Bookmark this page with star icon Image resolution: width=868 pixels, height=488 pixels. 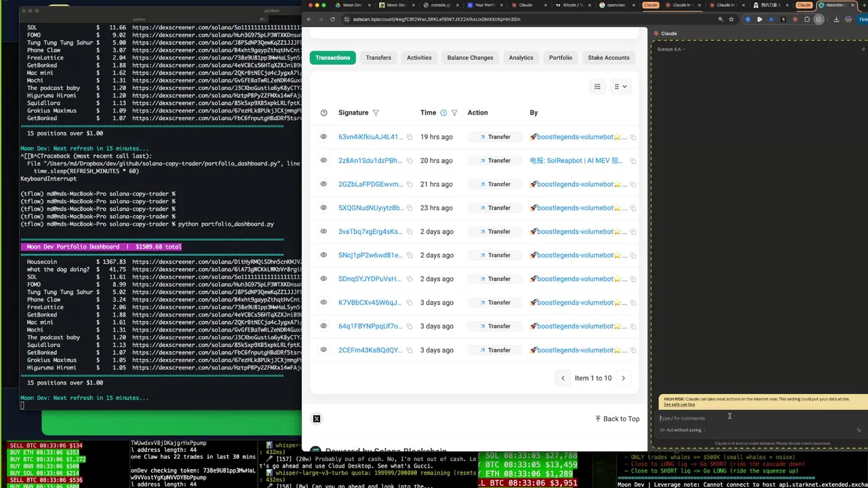731,19
